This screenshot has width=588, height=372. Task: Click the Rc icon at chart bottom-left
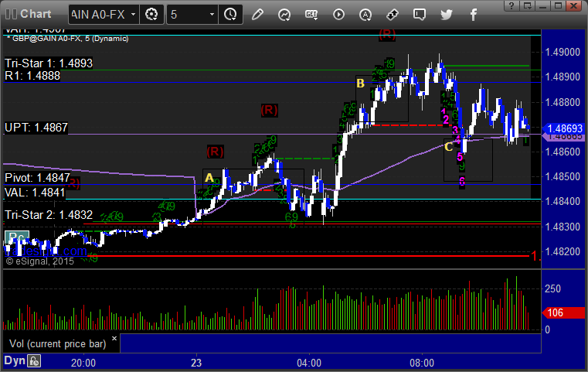[x=16, y=237]
